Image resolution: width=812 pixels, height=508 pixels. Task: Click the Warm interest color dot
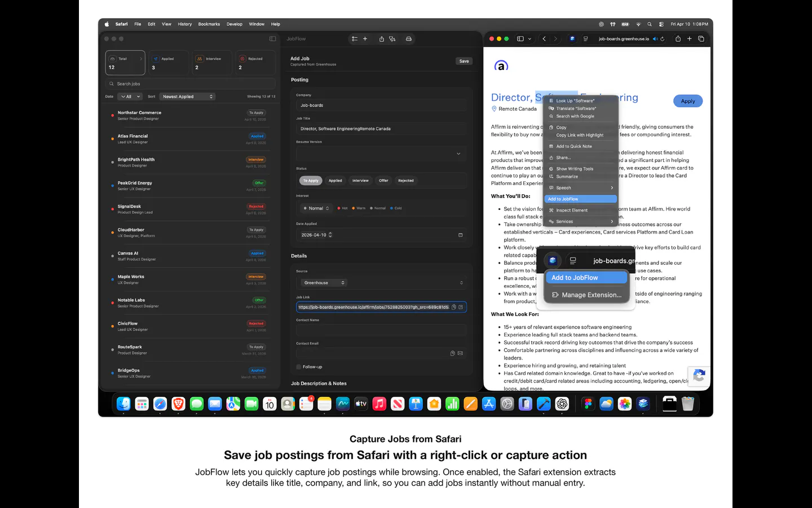[353, 208]
